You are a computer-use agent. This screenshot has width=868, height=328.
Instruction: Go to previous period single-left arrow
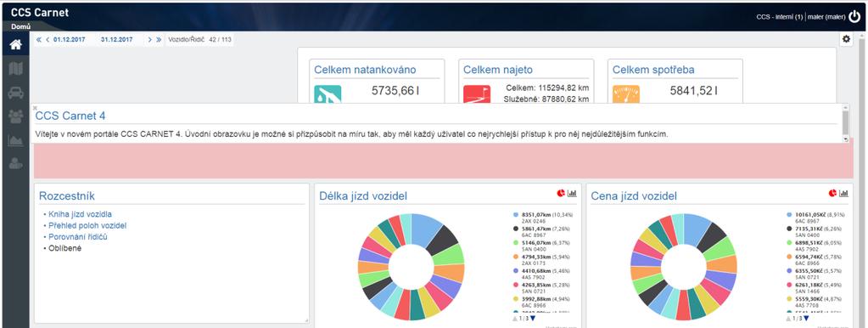point(48,40)
